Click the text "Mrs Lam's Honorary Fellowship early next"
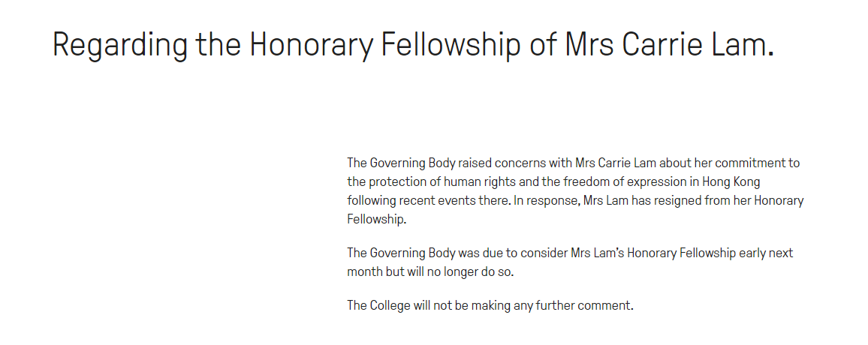The width and height of the screenshot is (868, 345). tap(682, 253)
